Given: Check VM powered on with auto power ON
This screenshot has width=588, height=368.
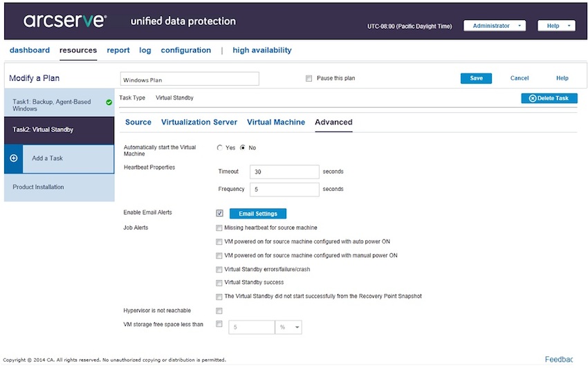Looking at the screenshot, I should coord(219,242).
